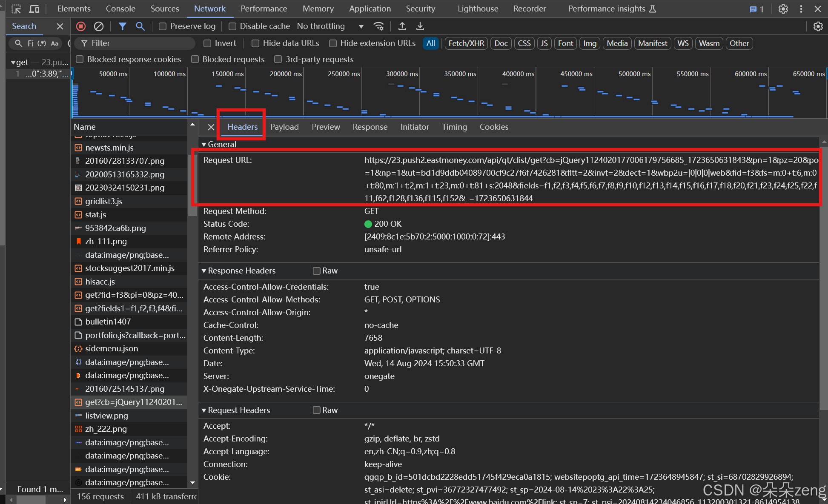Check the Invert filter option

pos(207,43)
